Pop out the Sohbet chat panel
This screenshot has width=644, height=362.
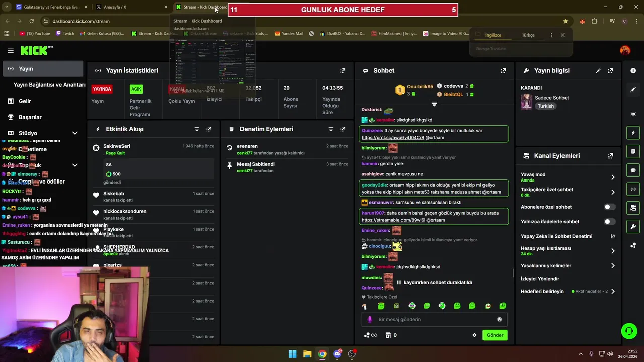[503, 71]
